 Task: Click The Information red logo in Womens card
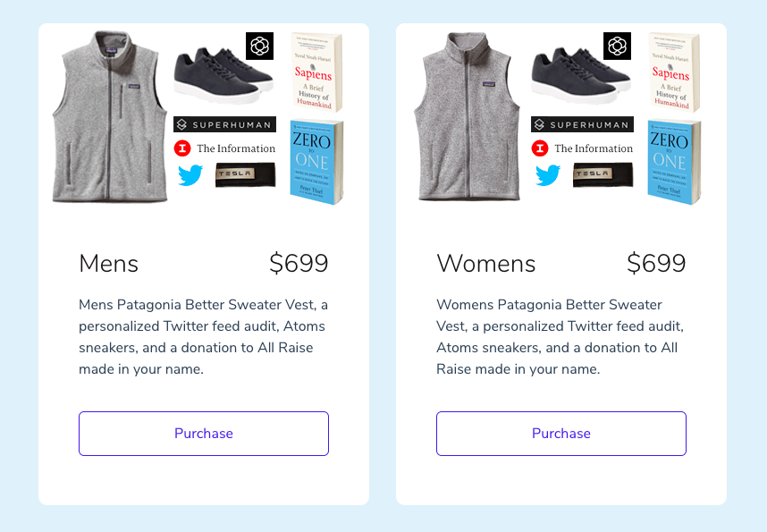tap(540, 148)
